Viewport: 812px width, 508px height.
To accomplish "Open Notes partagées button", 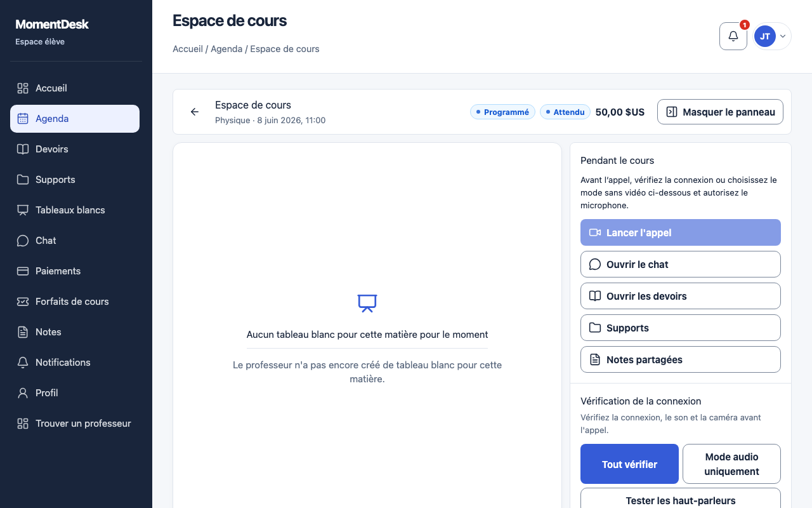I will click(x=681, y=359).
